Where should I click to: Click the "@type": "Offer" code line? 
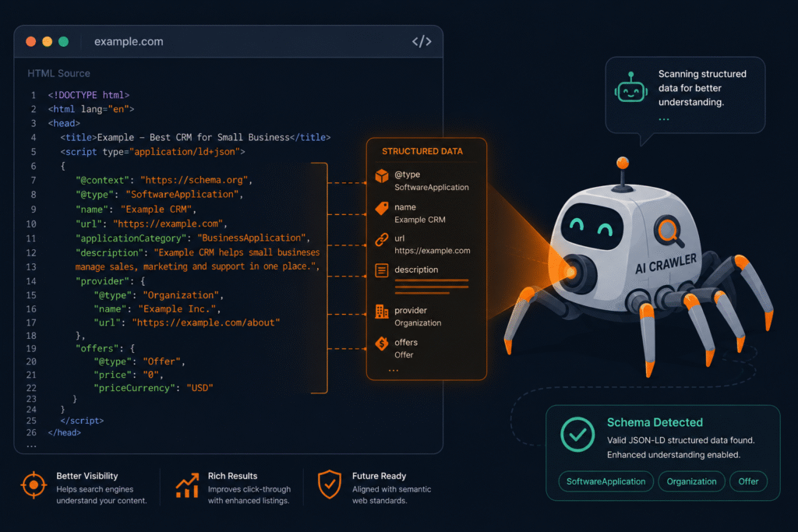[x=139, y=361]
